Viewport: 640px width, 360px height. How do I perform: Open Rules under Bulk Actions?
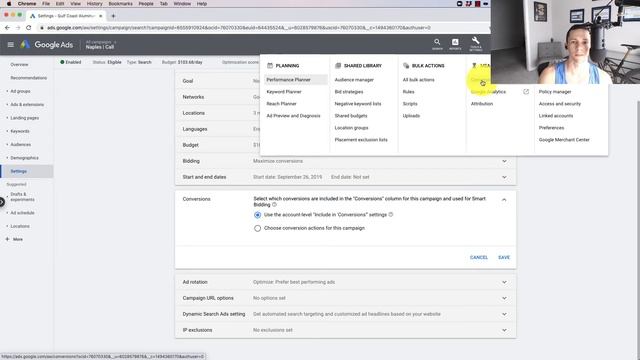pyautogui.click(x=409, y=92)
